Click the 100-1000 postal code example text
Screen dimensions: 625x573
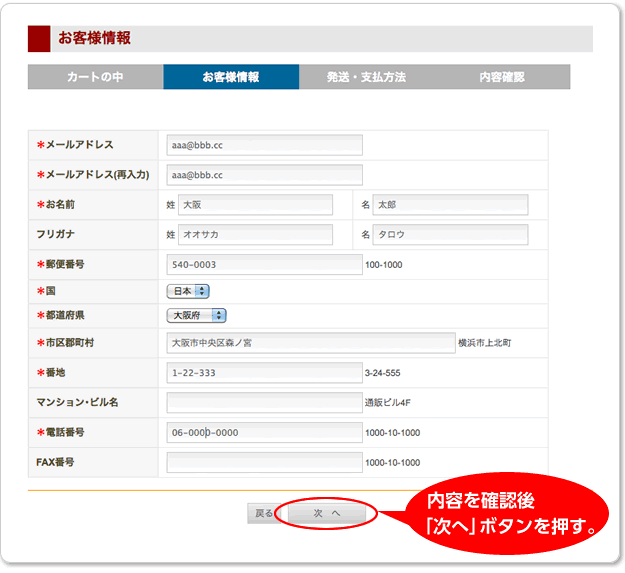coord(384,265)
